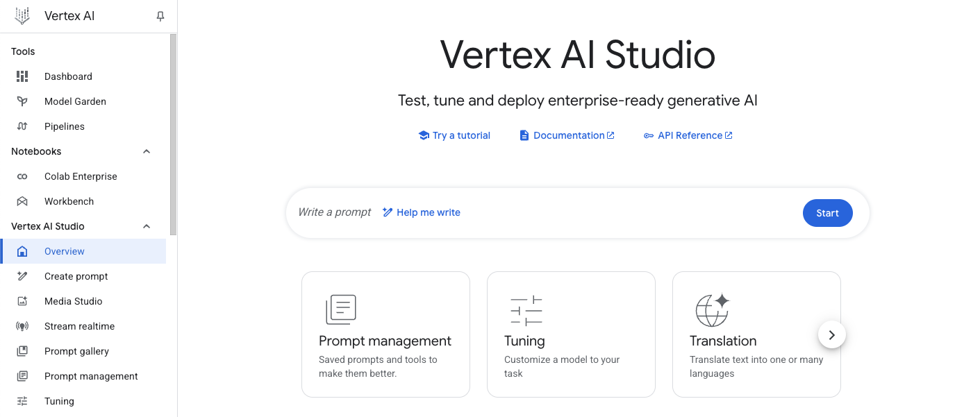Image resolution: width=980 pixels, height=417 pixels.
Task: Open Model Garden in sidebar
Action: 83,101
